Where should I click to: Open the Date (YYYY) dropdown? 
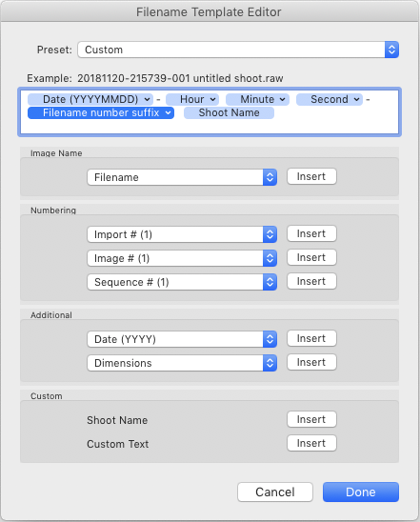[182, 339]
